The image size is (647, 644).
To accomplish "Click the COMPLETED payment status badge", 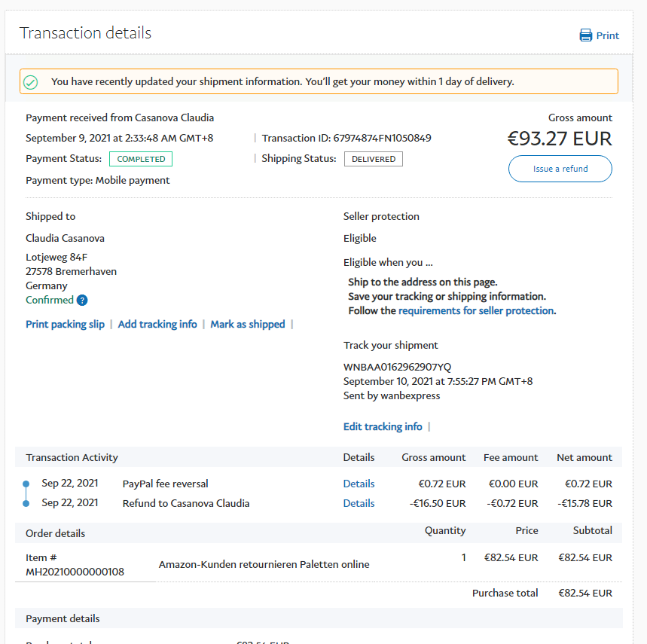I will tap(141, 159).
